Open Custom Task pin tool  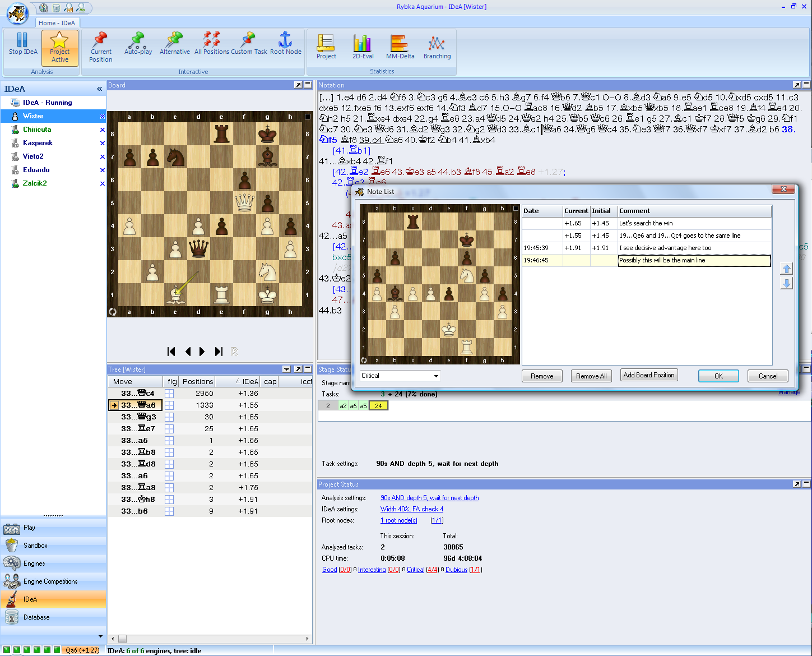249,44
